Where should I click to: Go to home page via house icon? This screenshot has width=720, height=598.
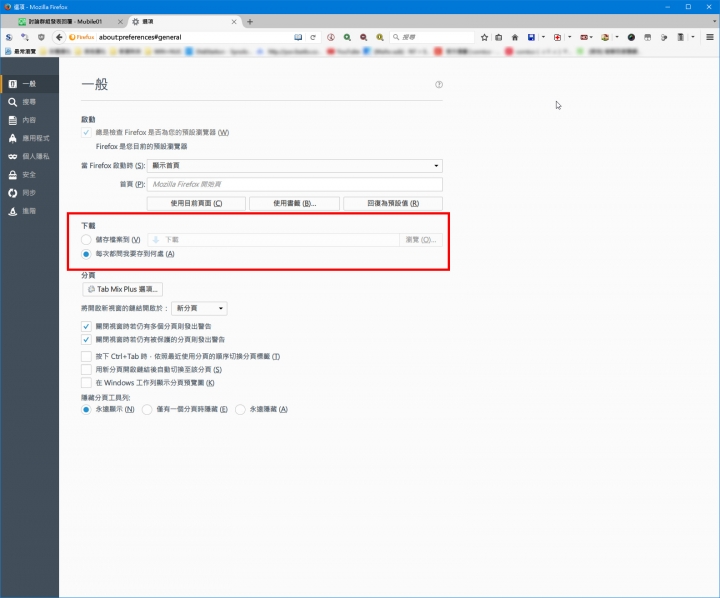point(515,37)
